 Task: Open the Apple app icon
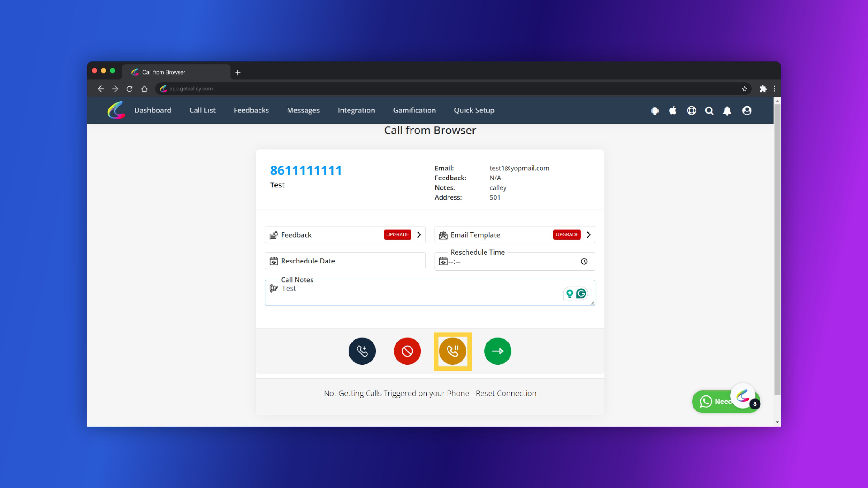[x=673, y=111]
